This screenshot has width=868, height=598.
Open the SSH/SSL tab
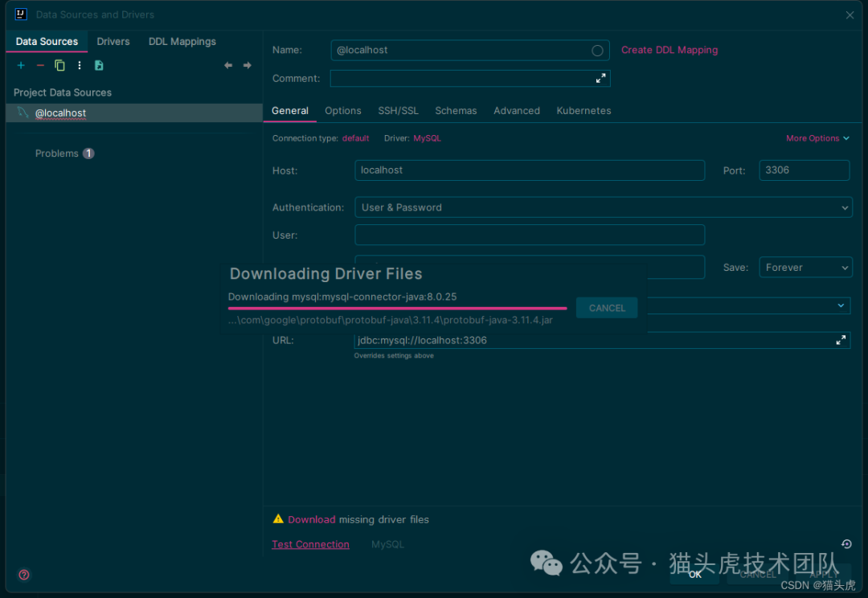pos(398,111)
